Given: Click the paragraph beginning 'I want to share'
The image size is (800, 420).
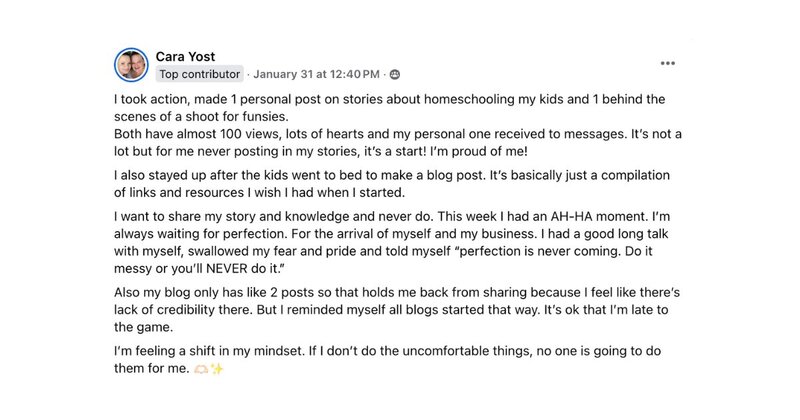Looking at the screenshot, I should 392,242.
